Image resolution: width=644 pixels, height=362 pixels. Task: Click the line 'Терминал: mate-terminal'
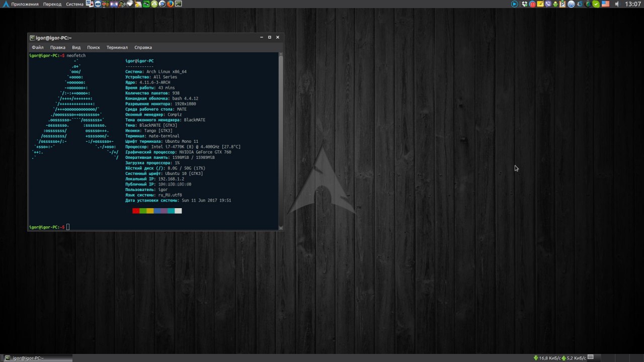click(x=152, y=136)
